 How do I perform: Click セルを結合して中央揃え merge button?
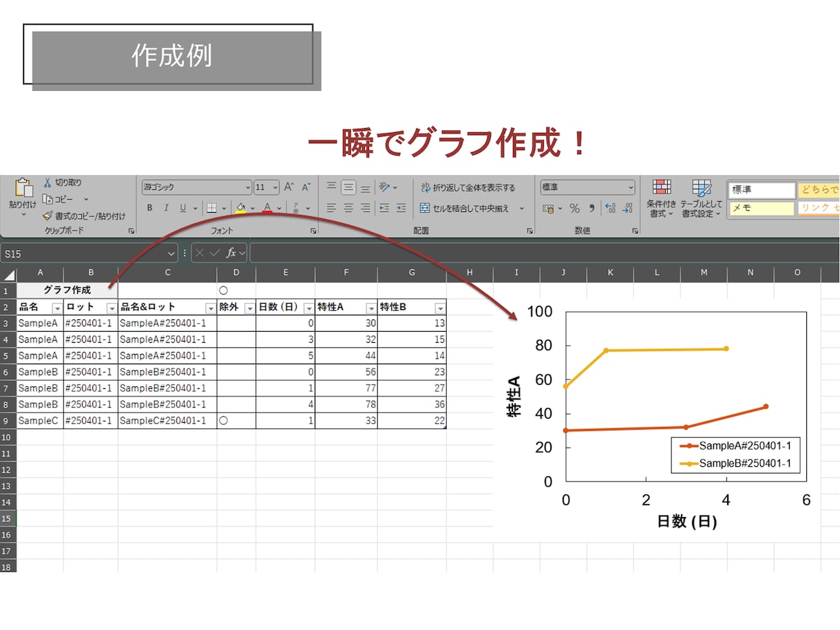point(465,208)
